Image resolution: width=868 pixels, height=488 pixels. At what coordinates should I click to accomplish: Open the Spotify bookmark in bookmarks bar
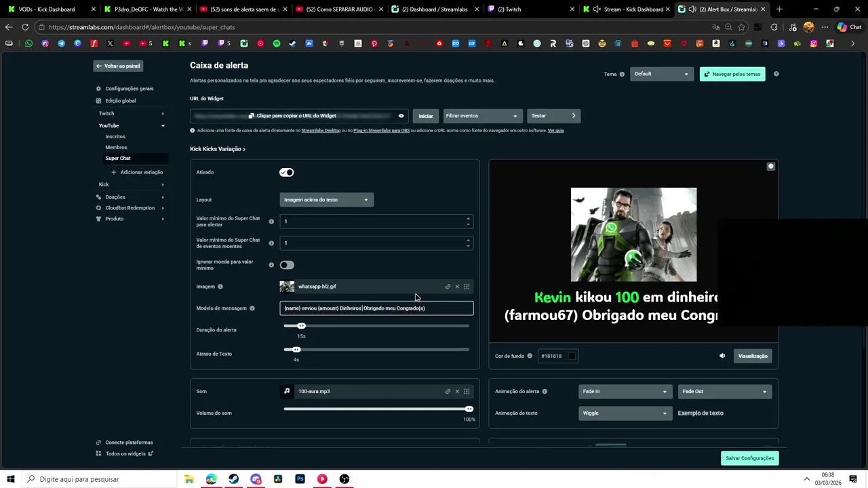[x=277, y=43]
